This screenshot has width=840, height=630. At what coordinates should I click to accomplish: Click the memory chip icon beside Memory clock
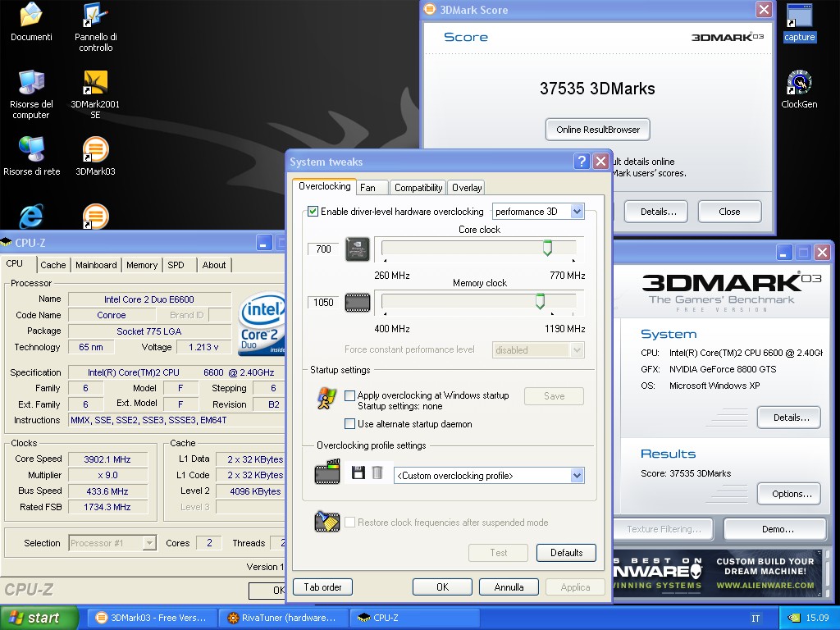pyautogui.click(x=358, y=303)
